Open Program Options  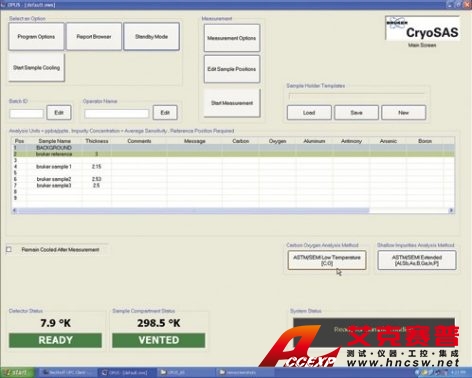point(36,37)
